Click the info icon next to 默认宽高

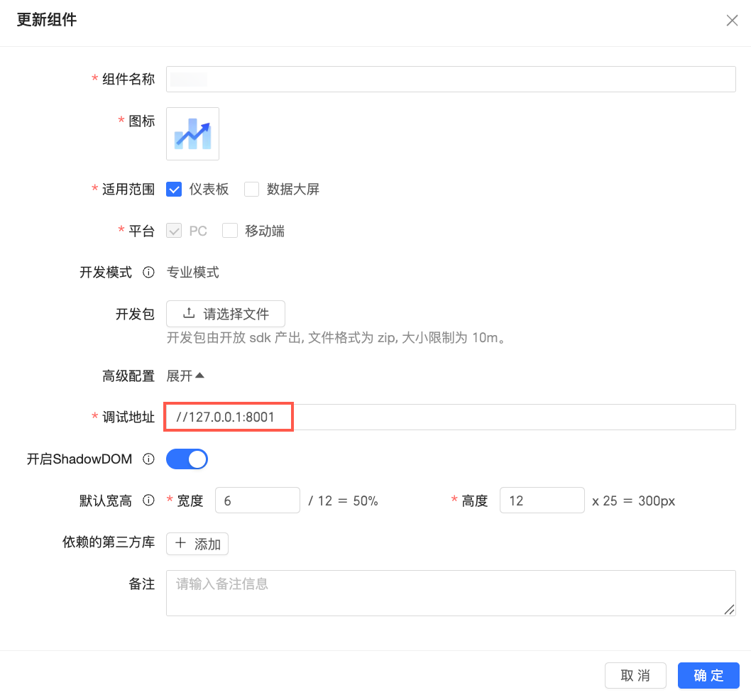tap(148, 501)
